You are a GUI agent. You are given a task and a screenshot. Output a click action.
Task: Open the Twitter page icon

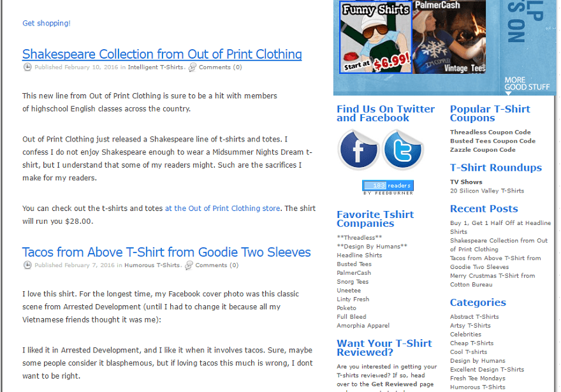pyautogui.click(x=403, y=150)
